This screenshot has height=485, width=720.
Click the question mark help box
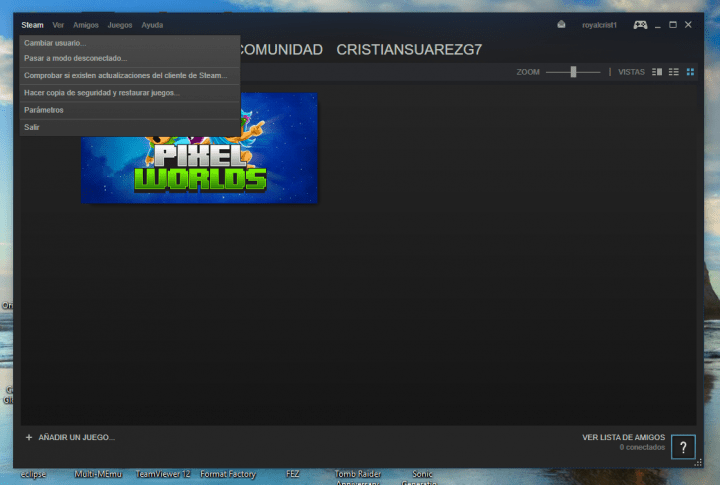pos(683,447)
